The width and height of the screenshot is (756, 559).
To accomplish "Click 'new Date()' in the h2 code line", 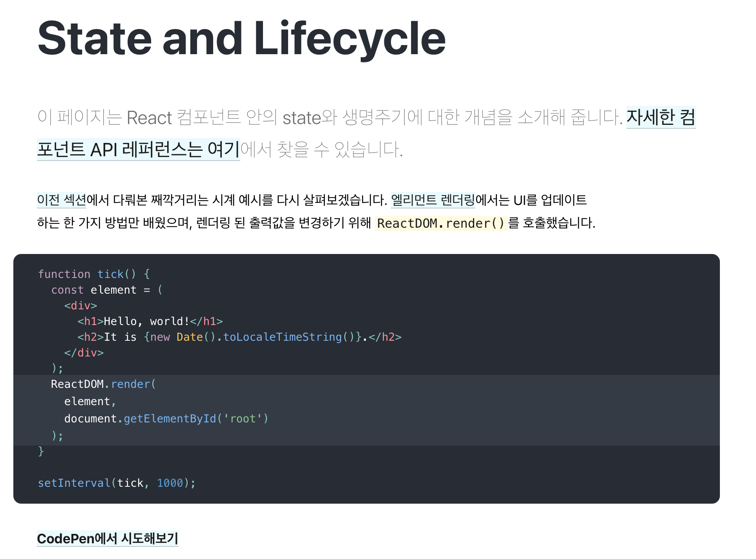I will [x=183, y=337].
